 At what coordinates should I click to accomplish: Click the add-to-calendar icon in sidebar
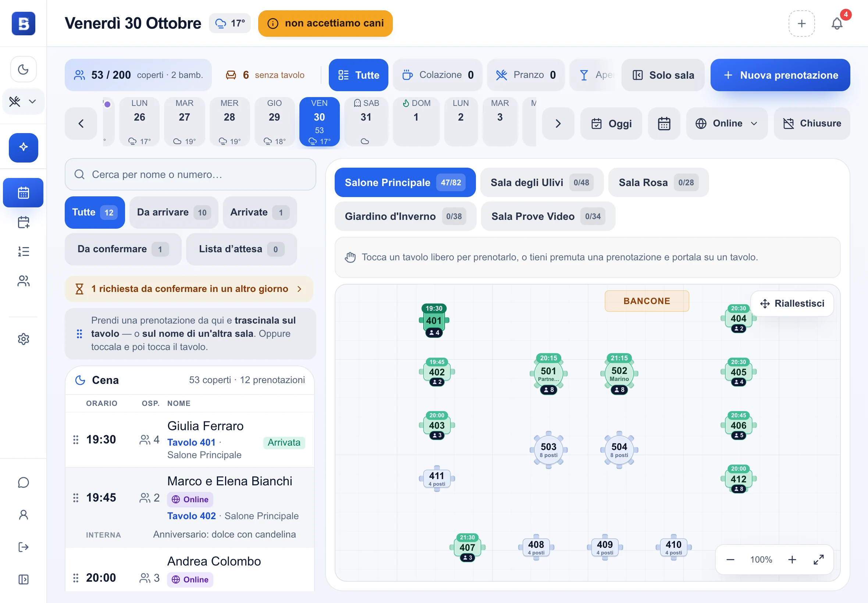(x=24, y=222)
